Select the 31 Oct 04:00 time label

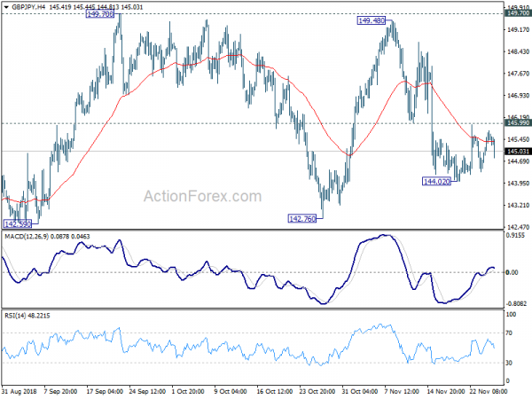pos(360,392)
